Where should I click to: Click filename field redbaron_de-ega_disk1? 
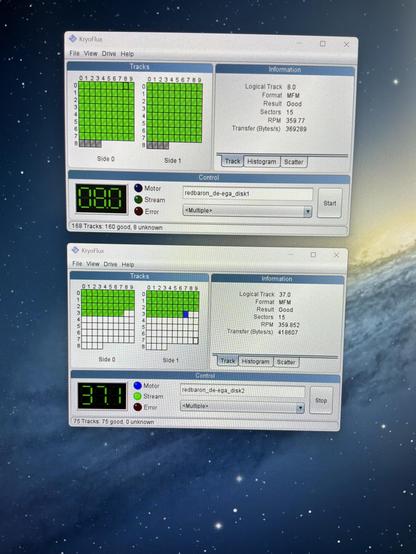pyautogui.click(x=247, y=194)
